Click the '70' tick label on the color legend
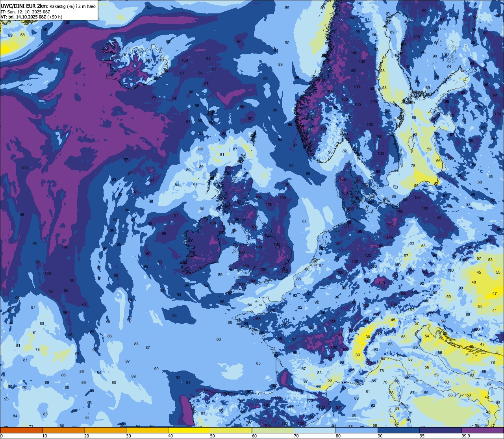Screen dimensions: 504x439 [x=296, y=436]
